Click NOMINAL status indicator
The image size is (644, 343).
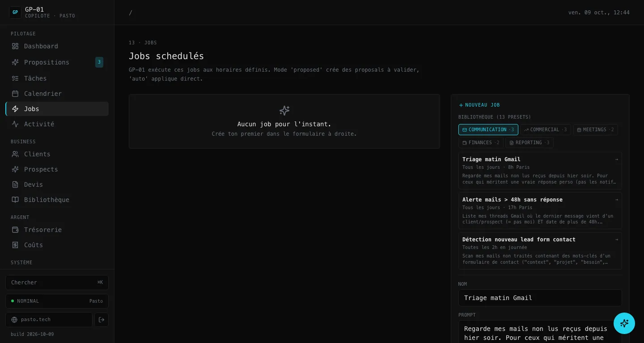tap(57, 301)
